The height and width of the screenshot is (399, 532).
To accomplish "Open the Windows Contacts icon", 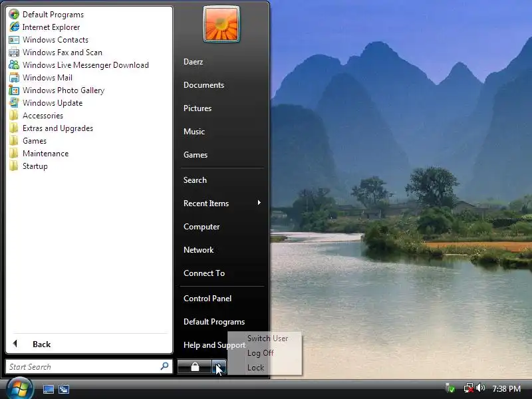I will click(x=14, y=40).
